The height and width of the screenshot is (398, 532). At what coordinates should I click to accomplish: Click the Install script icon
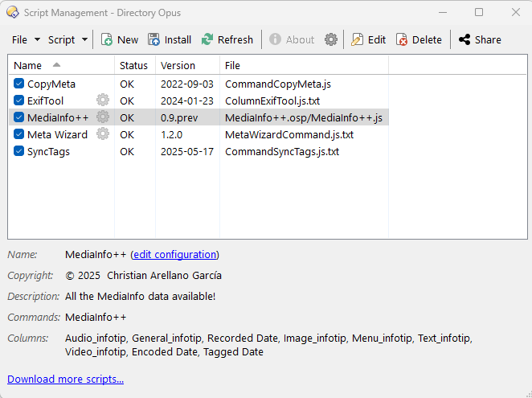point(154,39)
